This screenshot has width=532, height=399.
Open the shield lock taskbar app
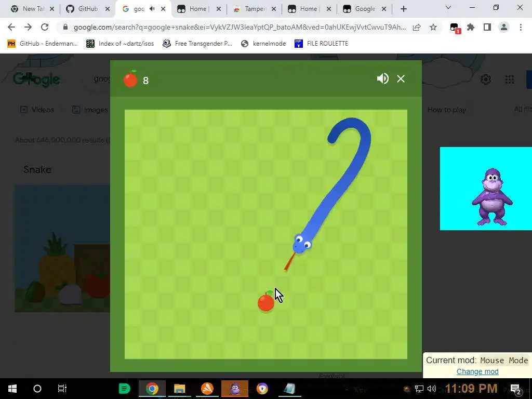tap(262, 389)
